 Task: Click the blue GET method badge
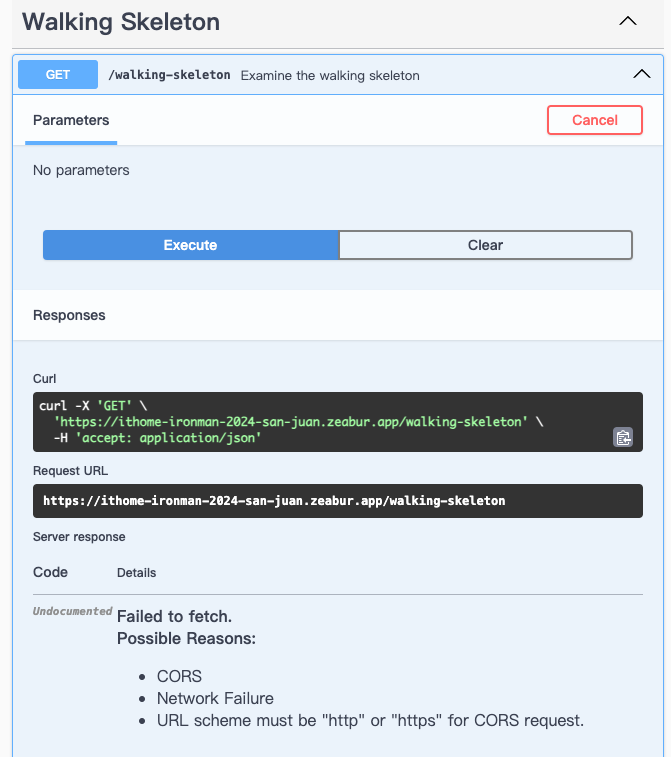coord(58,74)
